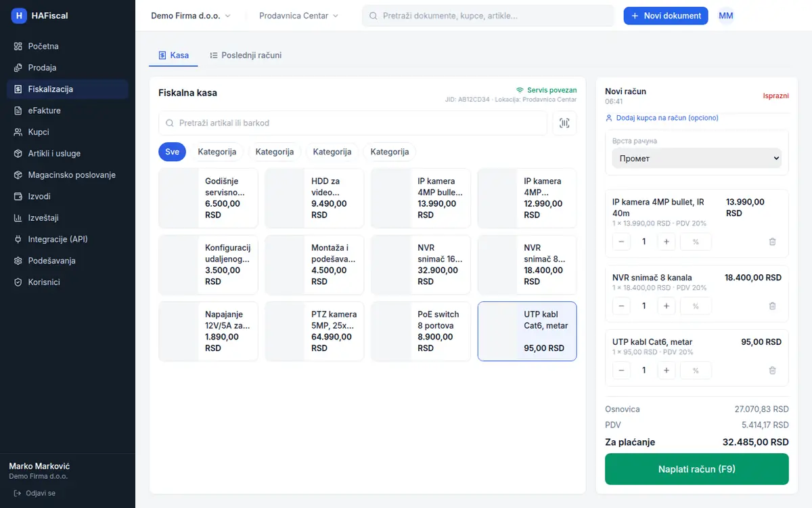Click Novi dokument button
812x508 pixels.
[666, 16]
